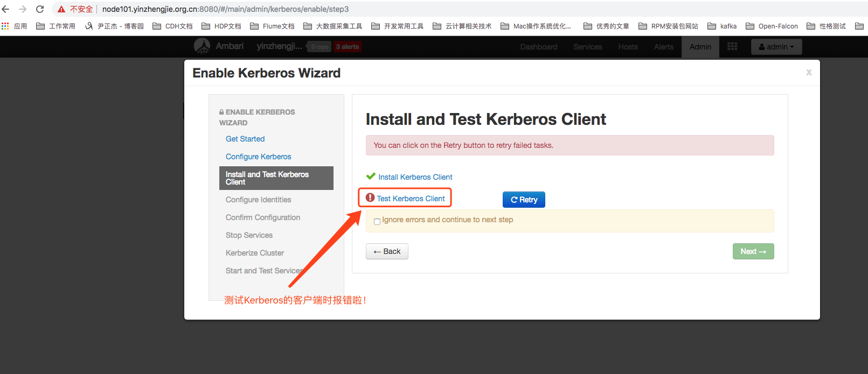
Task: Select the Configure Identities wizard step
Action: tap(259, 200)
